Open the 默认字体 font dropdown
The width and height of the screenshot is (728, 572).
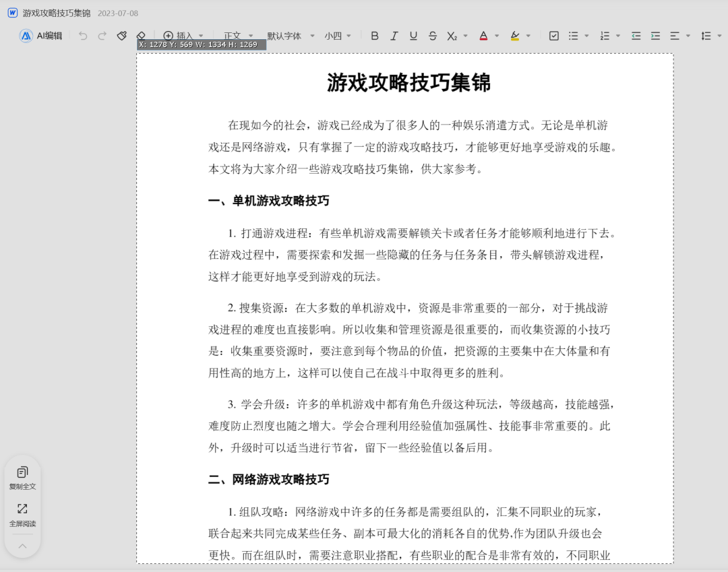tap(291, 36)
